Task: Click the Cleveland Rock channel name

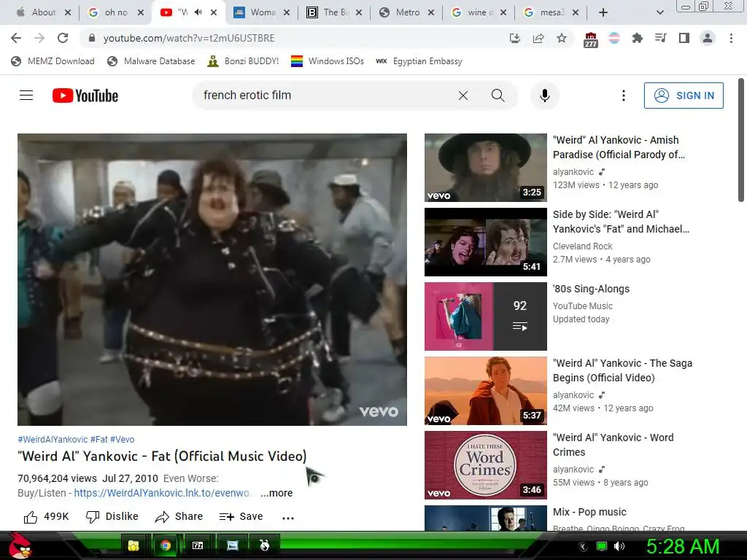Action: pos(582,246)
